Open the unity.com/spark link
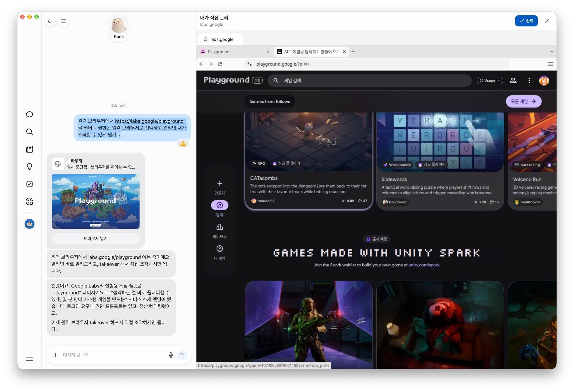This screenshot has width=574, height=392. pos(424,265)
